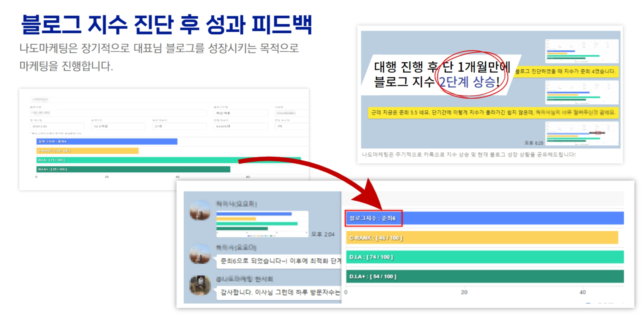Open the chart thumbnail sent at 오후 2:04
This screenshot has height=321, width=644.
[262, 224]
